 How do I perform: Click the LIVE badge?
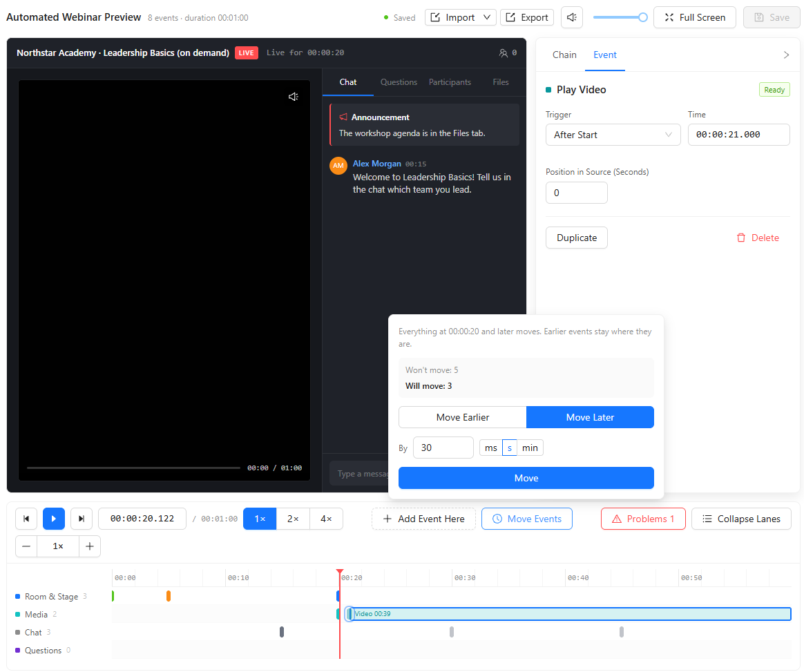coord(246,52)
